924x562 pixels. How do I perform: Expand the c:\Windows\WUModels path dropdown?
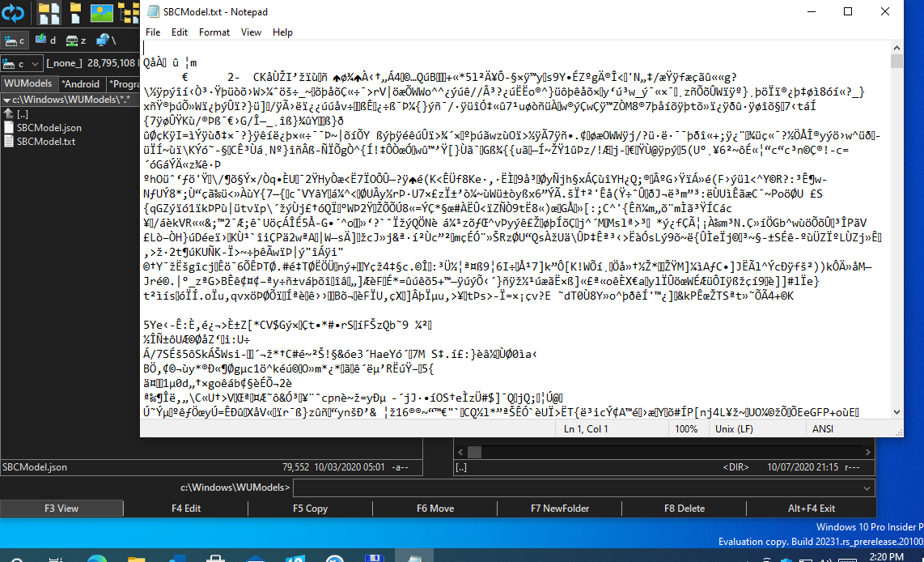pyautogui.click(x=6, y=99)
